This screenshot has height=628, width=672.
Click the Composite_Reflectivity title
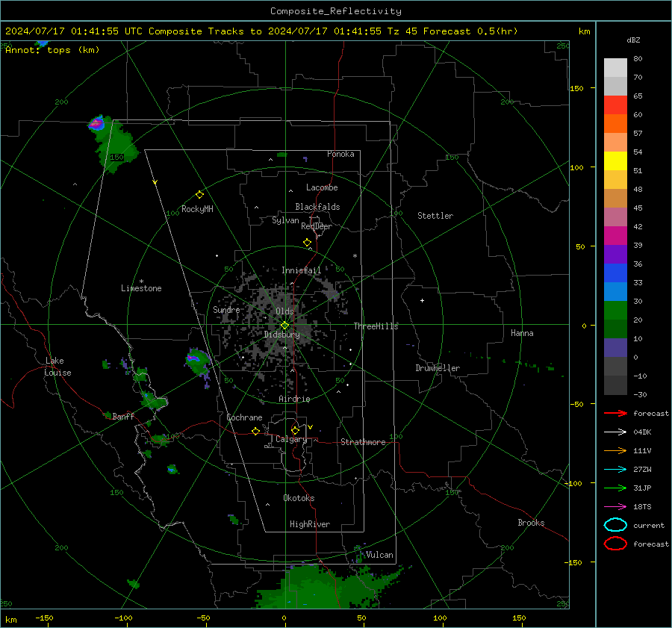335,11
